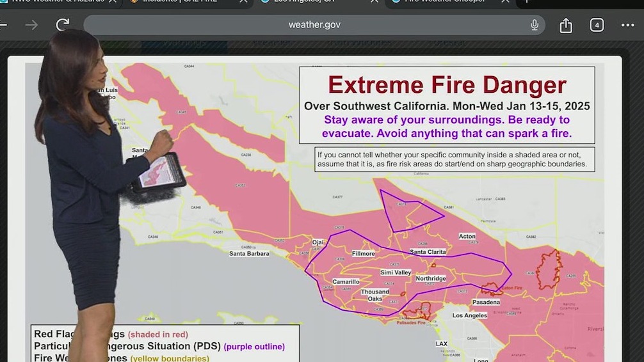
Task: Click the Palisades Fire label
Action: click(x=411, y=322)
